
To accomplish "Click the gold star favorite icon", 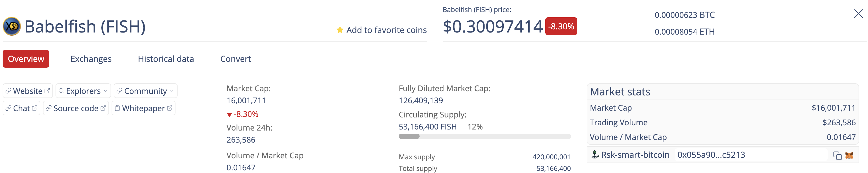I will 340,30.
